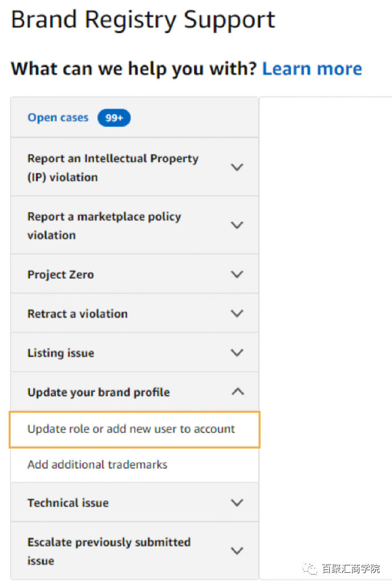Screen dimensions: 392x586
Task: Click the Project Zero section label
Action: (61, 275)
